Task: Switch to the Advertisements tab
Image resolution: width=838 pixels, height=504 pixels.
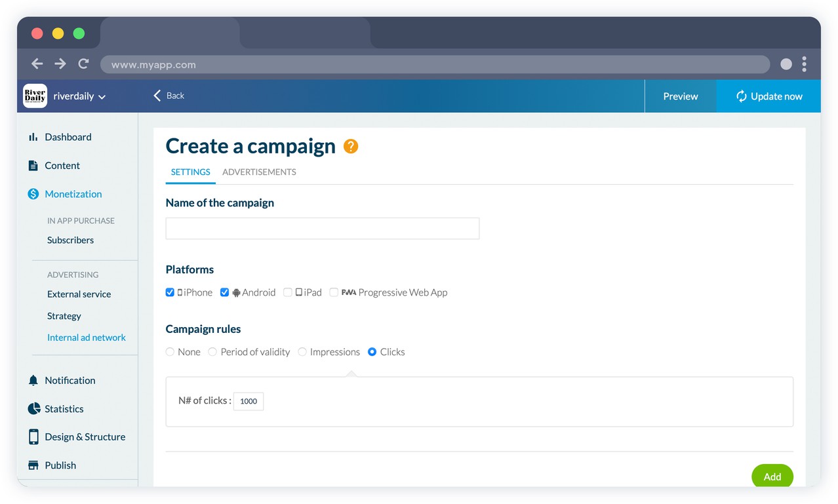Action: pos(259,172)
